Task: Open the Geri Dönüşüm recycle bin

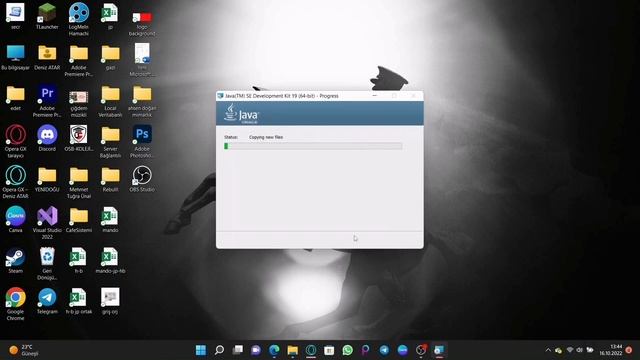Action: click(x=47, y=263)
